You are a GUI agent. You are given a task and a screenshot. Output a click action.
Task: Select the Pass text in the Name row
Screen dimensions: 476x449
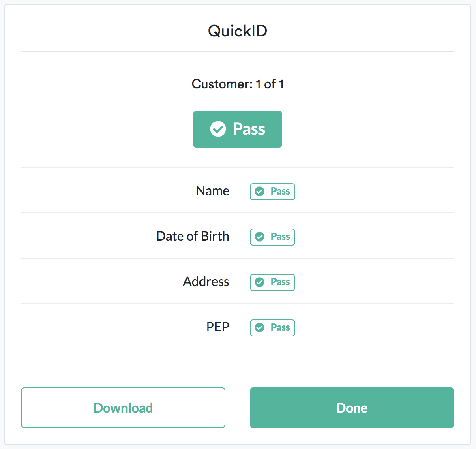tap(280, 192)
